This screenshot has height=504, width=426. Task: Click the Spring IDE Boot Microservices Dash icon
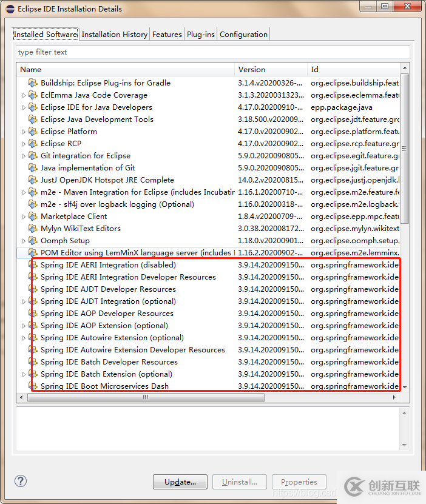pos(33,386)
